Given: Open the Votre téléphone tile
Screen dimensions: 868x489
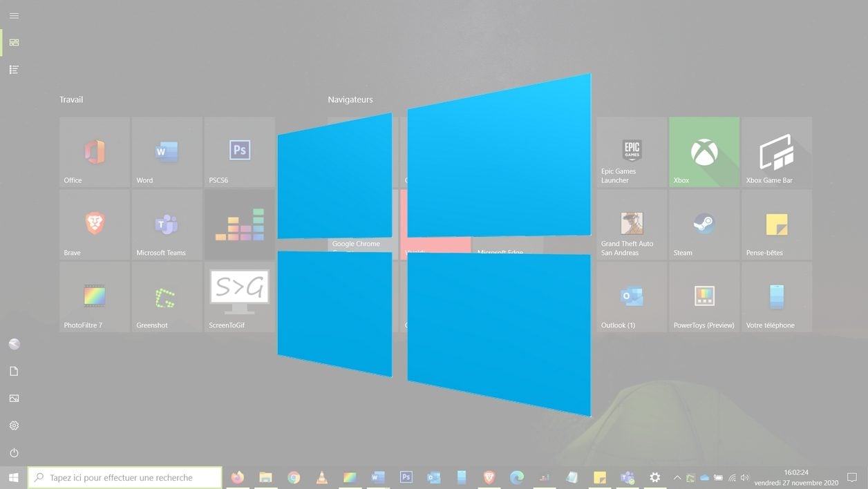Looking at the screenshot, I should pos(777,297).
